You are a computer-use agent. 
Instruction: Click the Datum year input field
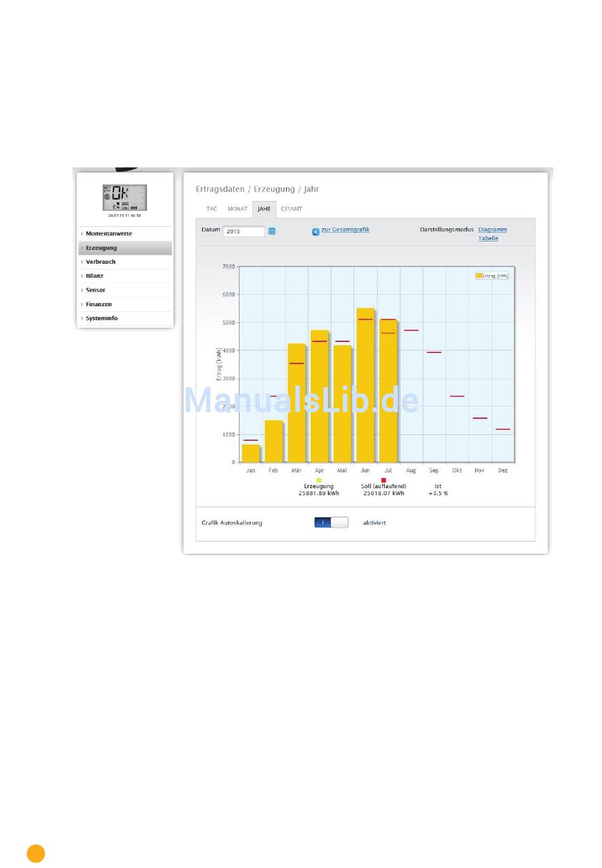pyautogui.click(x=243, y=231)
